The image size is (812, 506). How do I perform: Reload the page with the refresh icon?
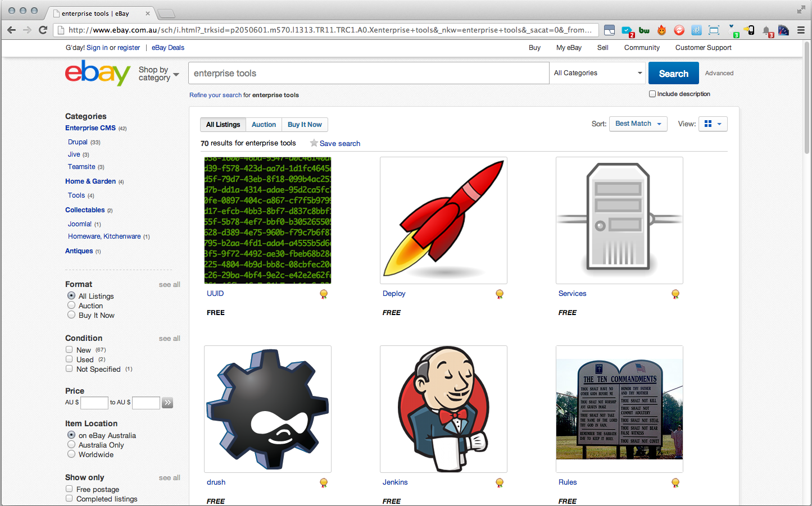[x=43, y=30]
